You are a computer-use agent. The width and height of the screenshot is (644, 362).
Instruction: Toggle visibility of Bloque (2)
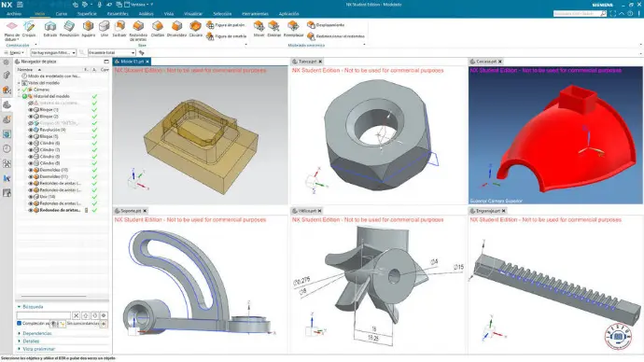[x=31, y=117]
